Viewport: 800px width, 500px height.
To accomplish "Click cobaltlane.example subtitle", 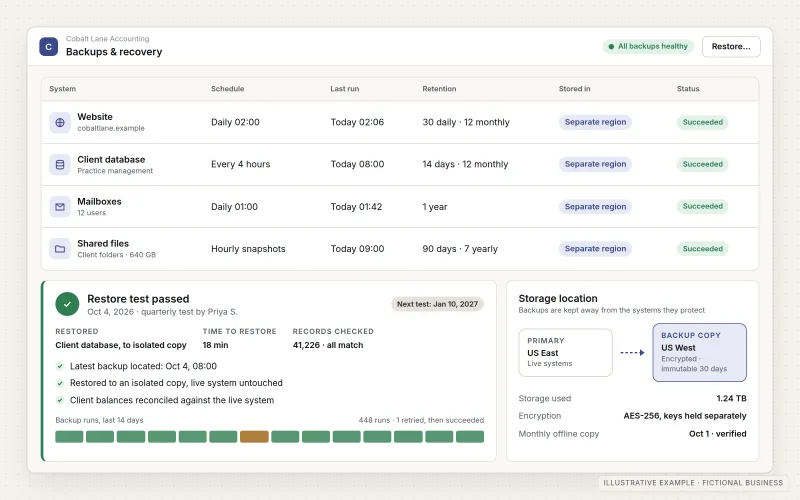I will (111, 129).
